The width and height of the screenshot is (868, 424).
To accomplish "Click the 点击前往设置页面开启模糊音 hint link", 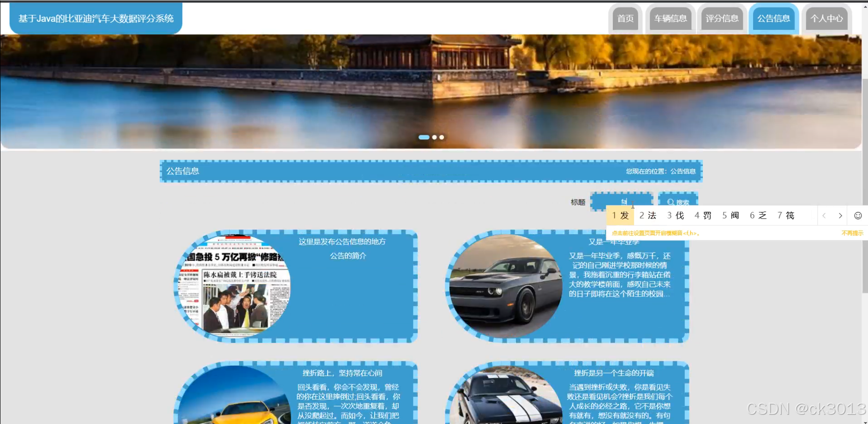I will (656, 233).
